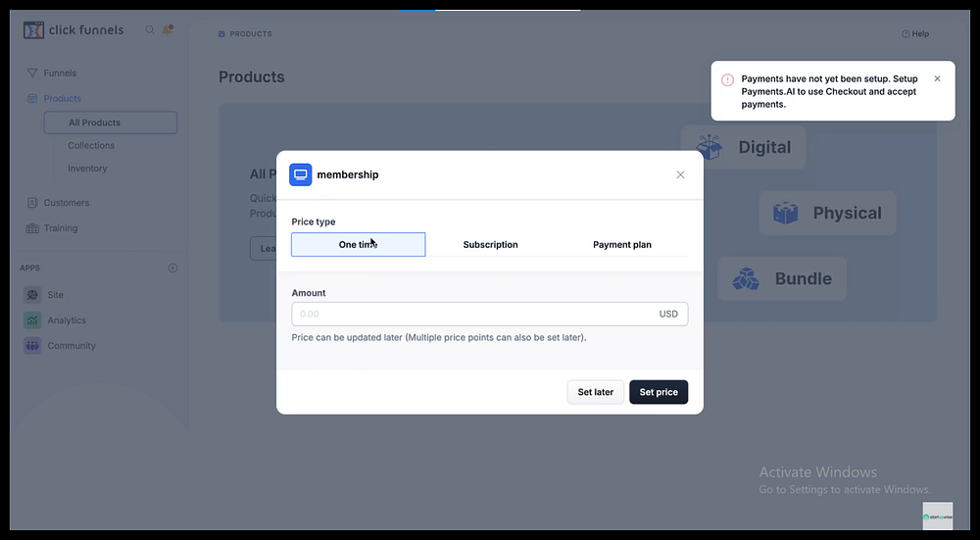Open Collections submenu item
This screenshot has width=980, height=540.
pos(91,146)
